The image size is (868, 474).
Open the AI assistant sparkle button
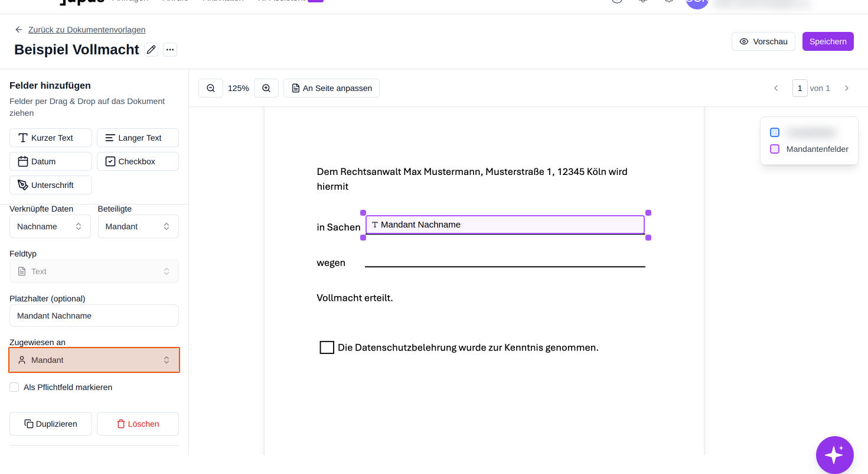coord(834,455)
